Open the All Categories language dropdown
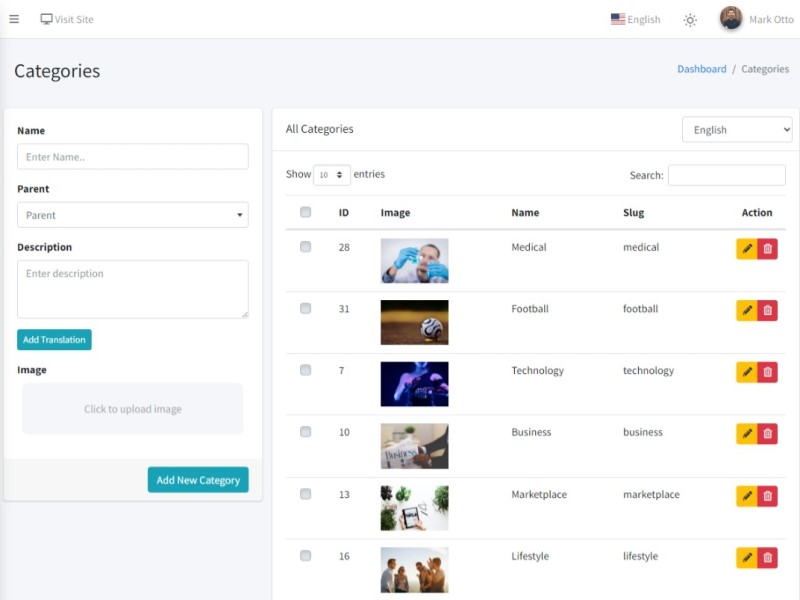 click(736, 130)
